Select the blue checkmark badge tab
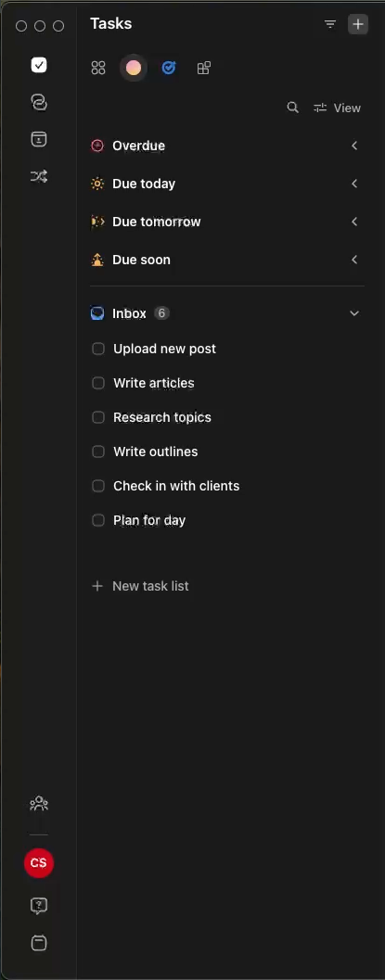The image size is (385, 980). coord(169,68)
